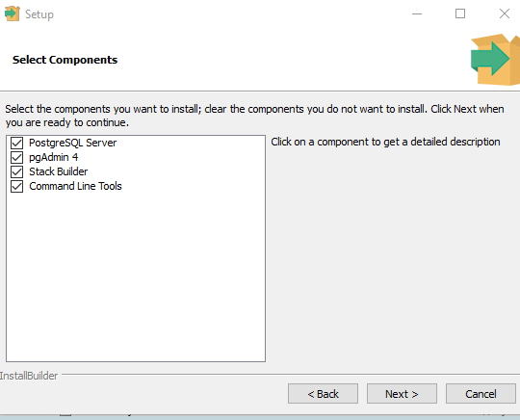The height and width of the screenshot is (420, 520).
Task: Select the PostgreSQL Server component label
Action: pos(72,143)
